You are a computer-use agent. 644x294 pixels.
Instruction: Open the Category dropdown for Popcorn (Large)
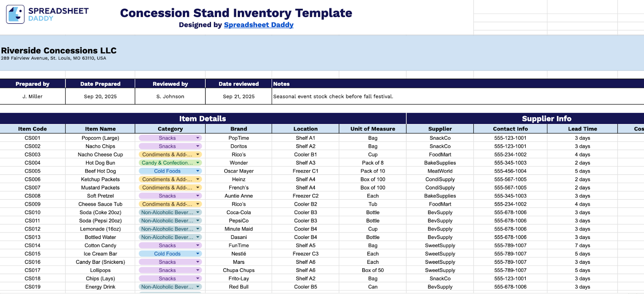pyautogui.click(x=198, y=138)
